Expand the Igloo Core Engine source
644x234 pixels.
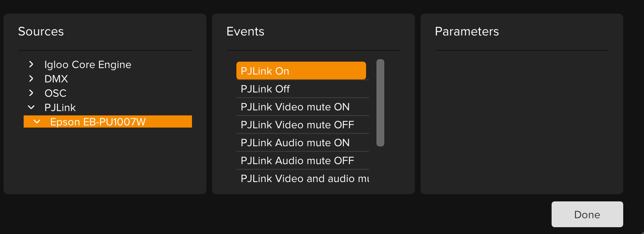31,65
